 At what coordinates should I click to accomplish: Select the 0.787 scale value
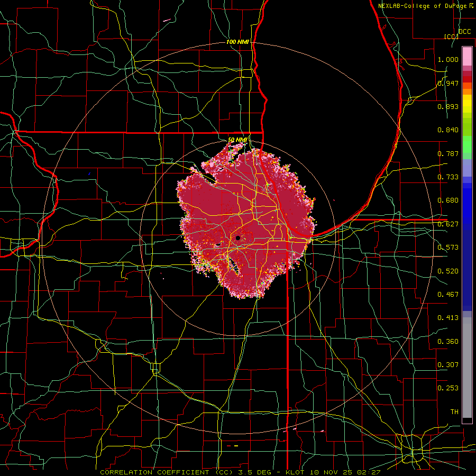coord(448,153)
